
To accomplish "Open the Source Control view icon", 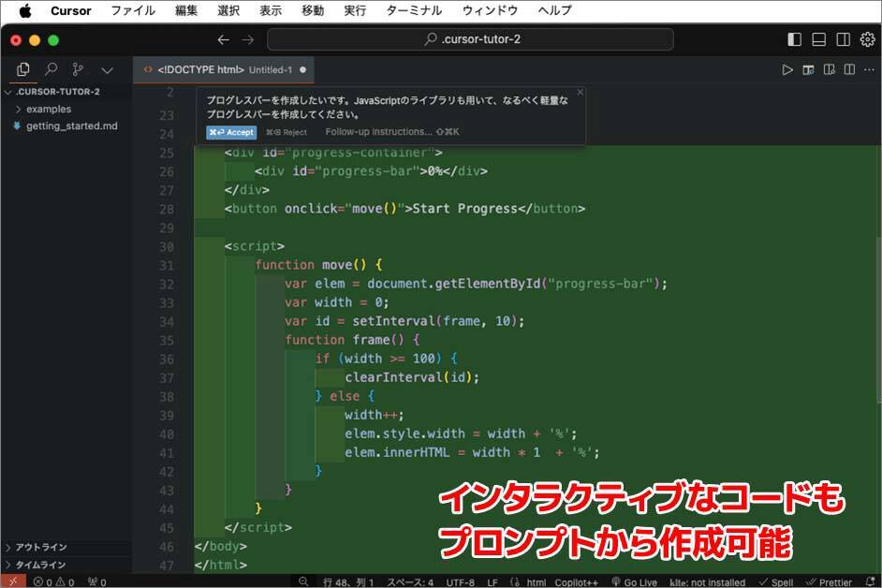I will pyautogui.click(x=78, y=69).
